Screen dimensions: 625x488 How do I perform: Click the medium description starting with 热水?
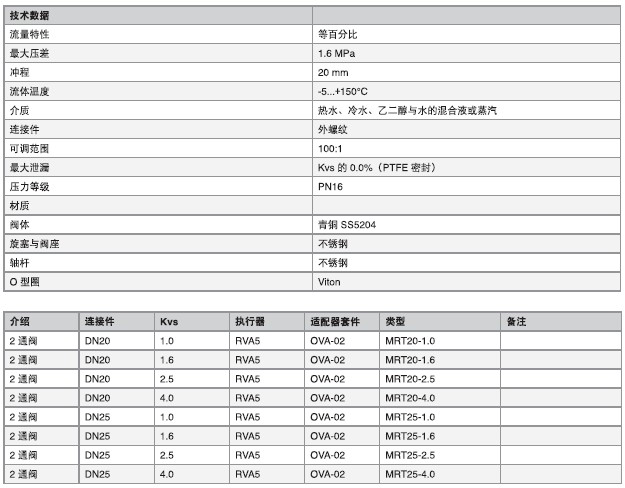[x=407, y=110]
